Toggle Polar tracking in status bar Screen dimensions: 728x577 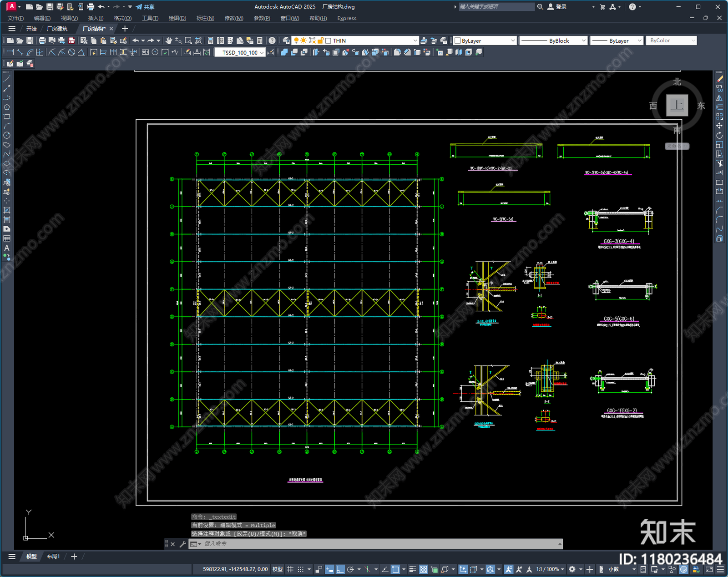click(350, 569)
